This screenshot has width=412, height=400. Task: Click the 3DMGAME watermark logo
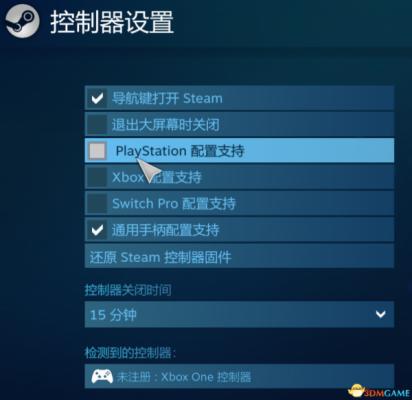[x=379, y=392]
